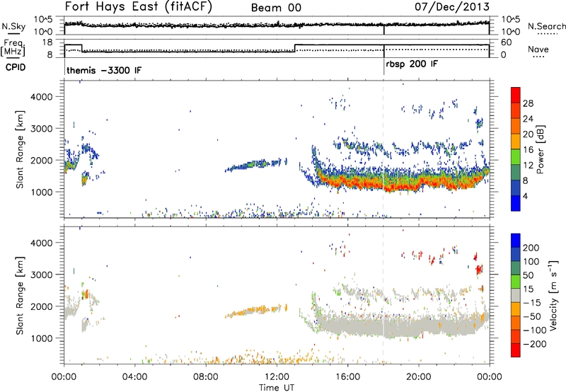
Task: Click the orange 10:00 echo streak in velocity panel
Action: pyautogui.click(x=256, y=310)
